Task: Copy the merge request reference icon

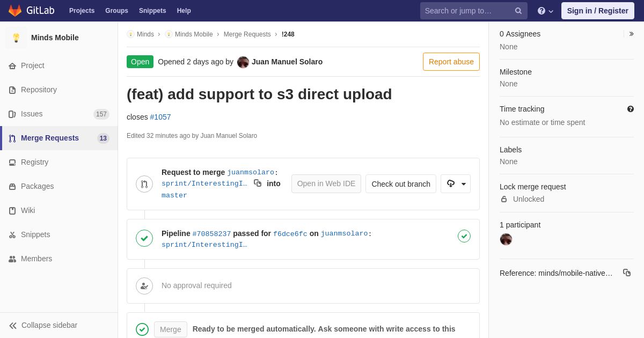Action: (x=627, y=273)
